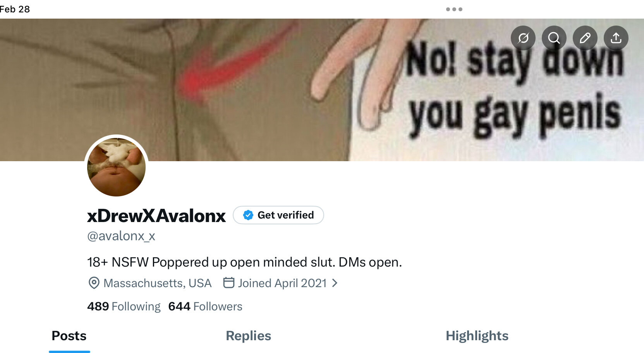Open the 644 Followers list
The image size is (644, 353).
205,306
